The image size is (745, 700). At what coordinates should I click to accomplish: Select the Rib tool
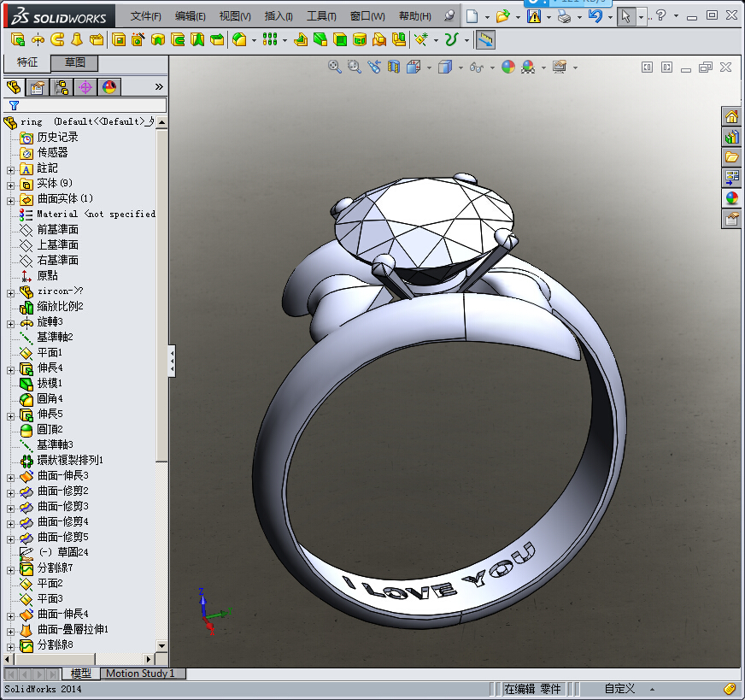click(x=300, y=40)
